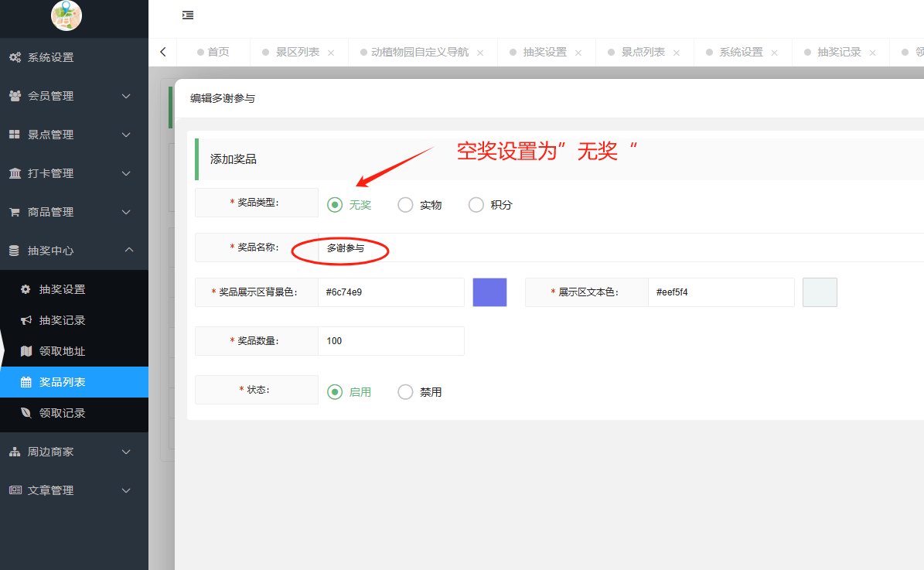Image resolution: width=924 pixels, height=570 pixels.
Task: Select the 实物 prize type radio
Action: point(405,204)
